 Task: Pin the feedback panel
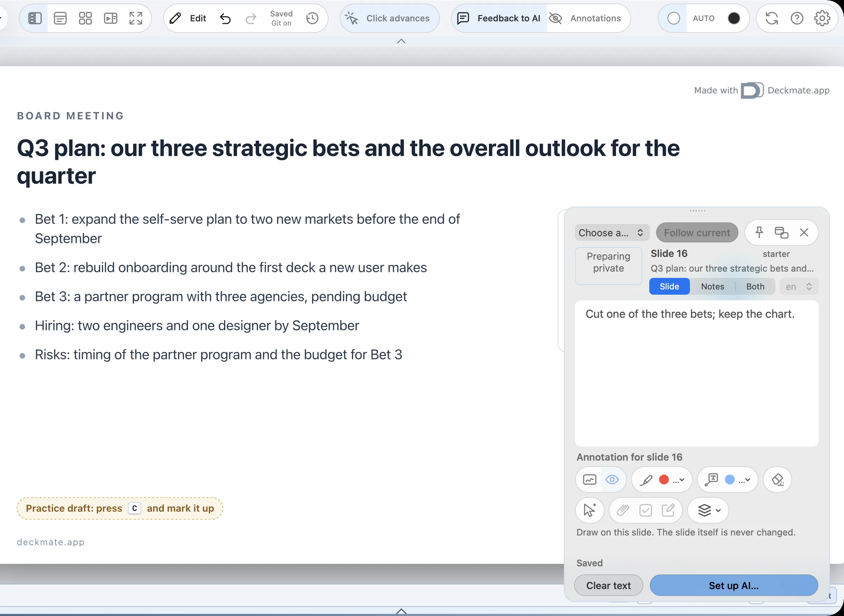pos(759,232)
